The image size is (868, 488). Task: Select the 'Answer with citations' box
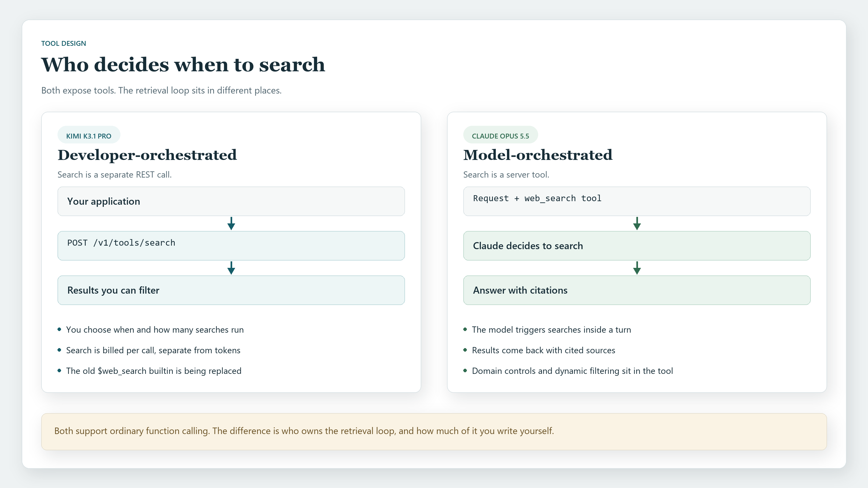tap(637, 290)
